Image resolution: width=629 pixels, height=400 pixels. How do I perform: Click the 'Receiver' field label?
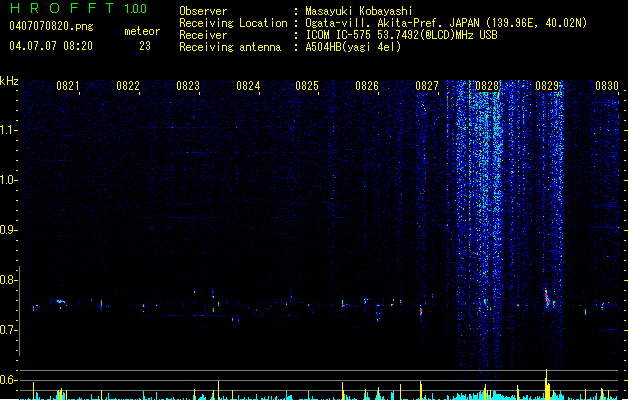tap(203, 35)
